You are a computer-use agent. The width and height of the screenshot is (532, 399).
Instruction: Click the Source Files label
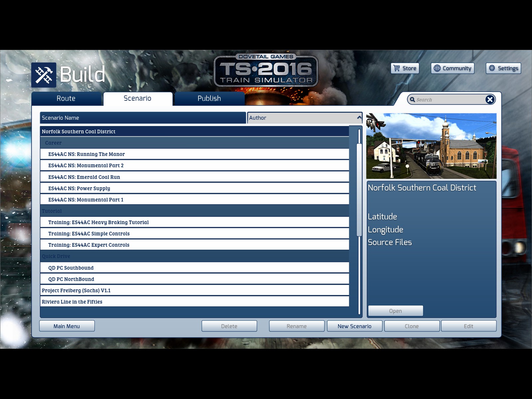coord(390,242)
